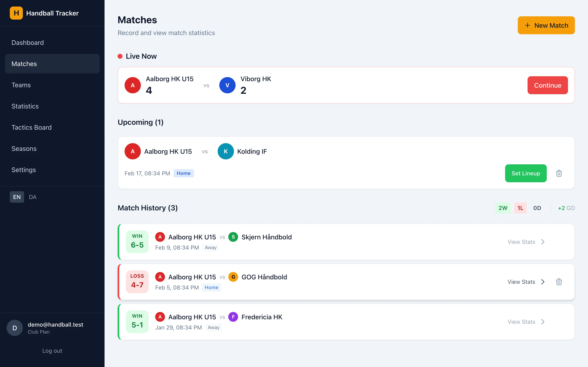Click the green Skjern Håndbold avatar

pyautogui.click(x=233, y=237)
